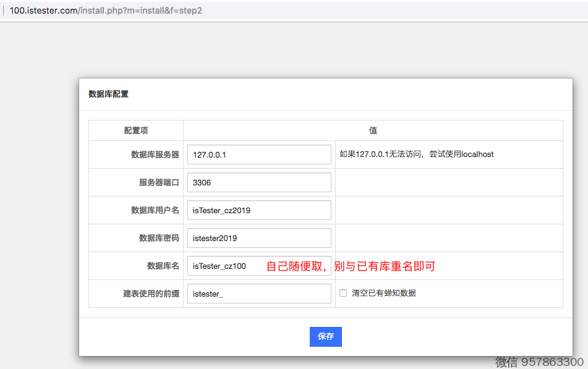
Task: Click the 数据库密码 field containing istester2019
Action: (x=259, y=238)
